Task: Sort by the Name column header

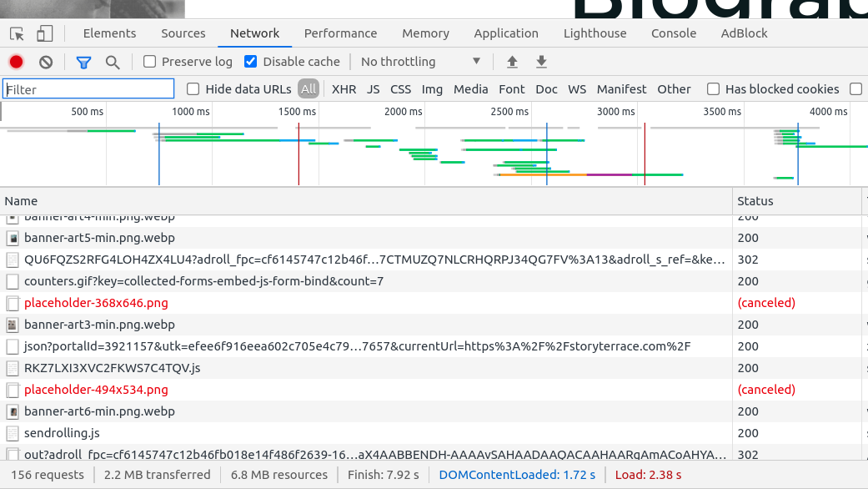Action: pos(366,201)
